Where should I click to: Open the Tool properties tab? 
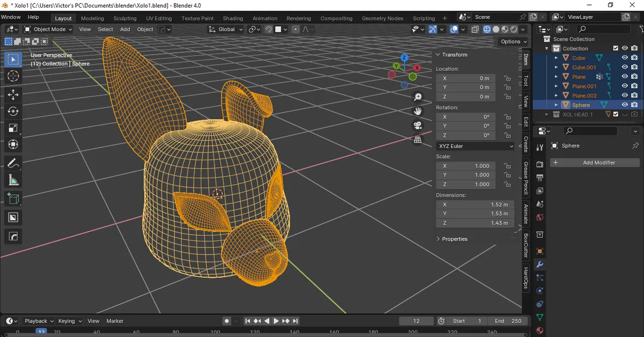coord(540,147)
